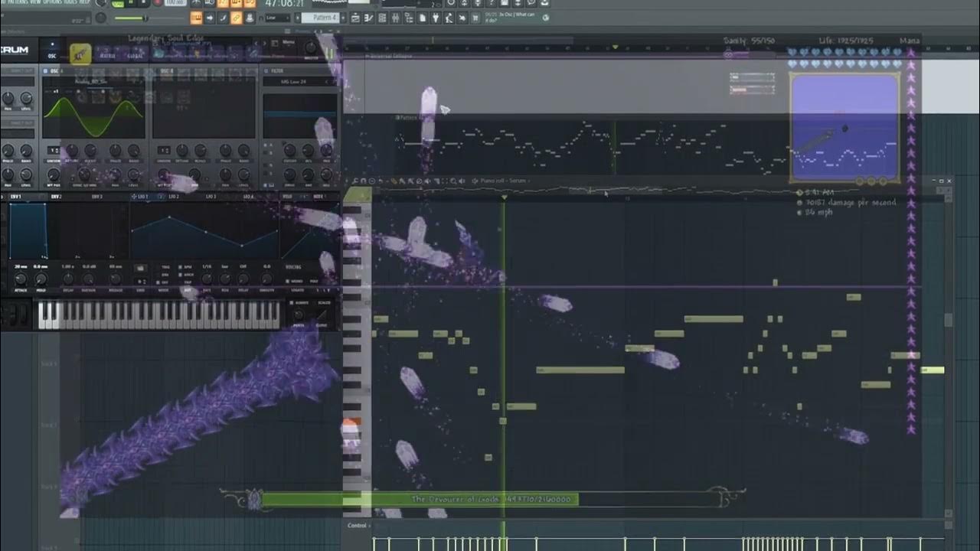
Task: Adjust the Serum PORTA knob
Action: (299, 315)
